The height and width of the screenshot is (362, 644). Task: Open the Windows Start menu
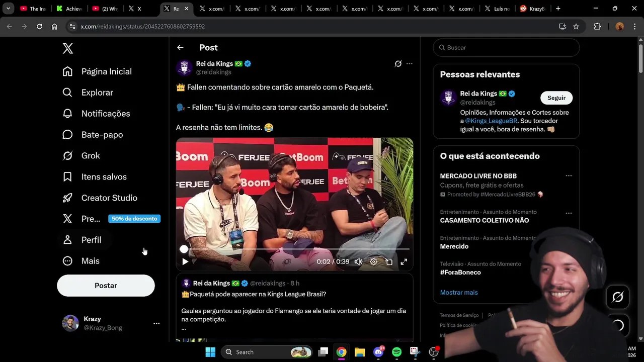(210, 352)
